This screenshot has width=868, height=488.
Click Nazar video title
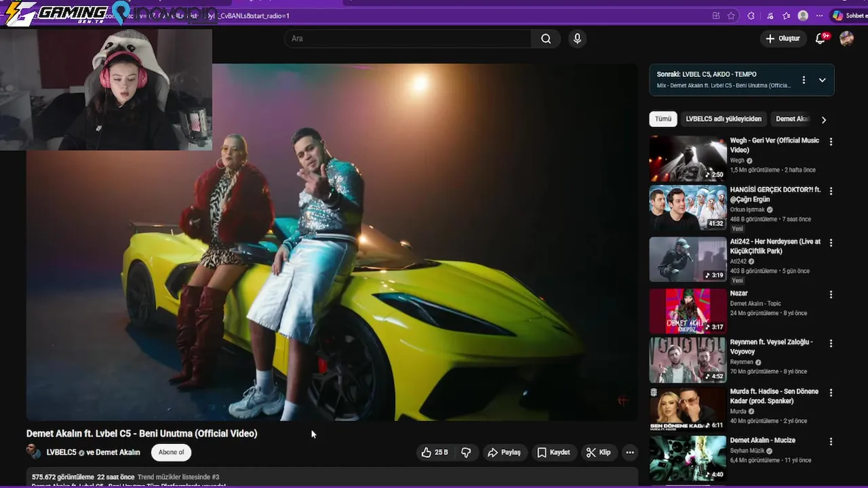tap(738, 293)
